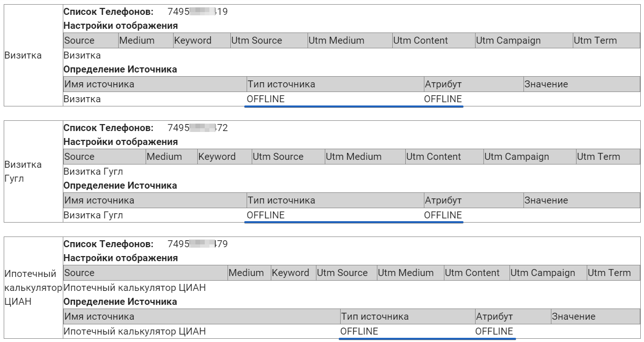Select OFFLINE under Атрибут for Визитка Гугл
644x342 pixels.
pos(443,215)
